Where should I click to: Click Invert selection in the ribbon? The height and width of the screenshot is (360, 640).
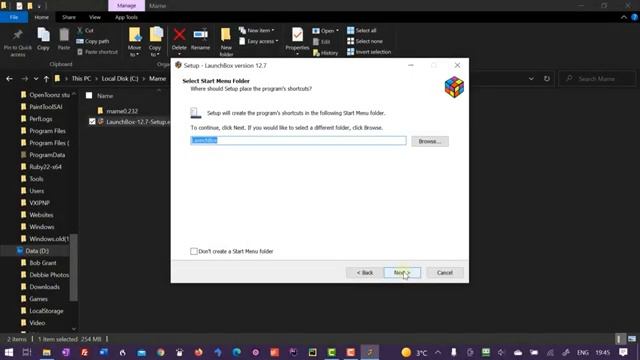tap(369, 52)
